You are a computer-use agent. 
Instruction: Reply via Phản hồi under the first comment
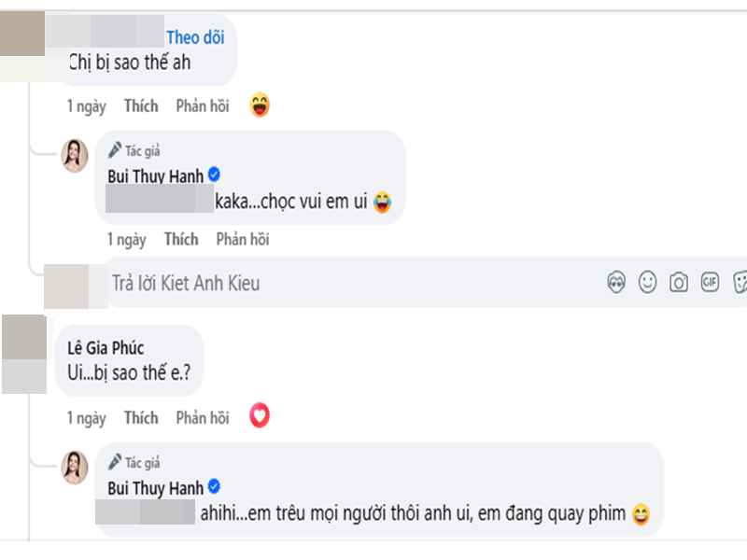202,106
